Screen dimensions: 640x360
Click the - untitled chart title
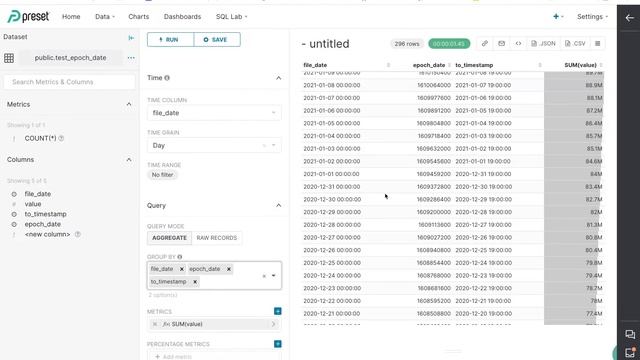pos(325,44)
